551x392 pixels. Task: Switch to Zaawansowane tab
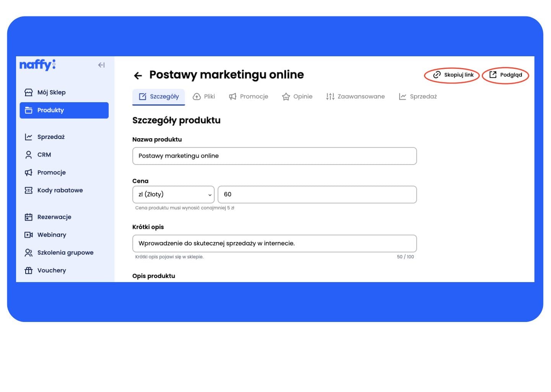355,96
